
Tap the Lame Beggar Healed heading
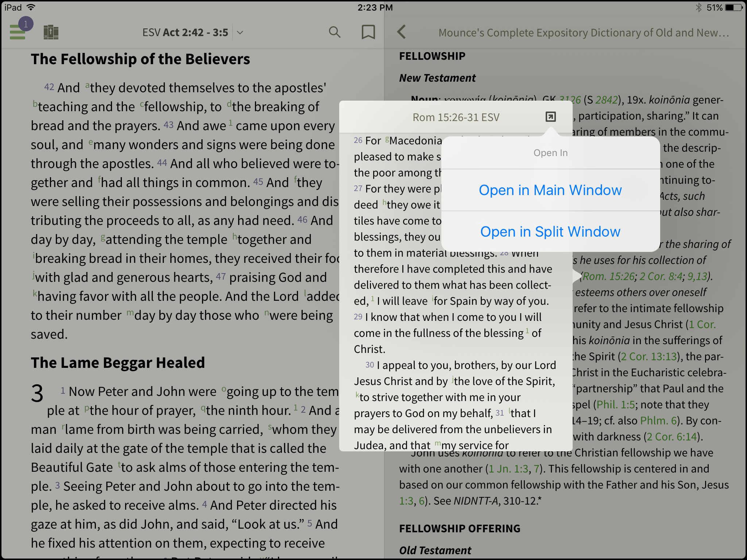click(x=118, y=363)
